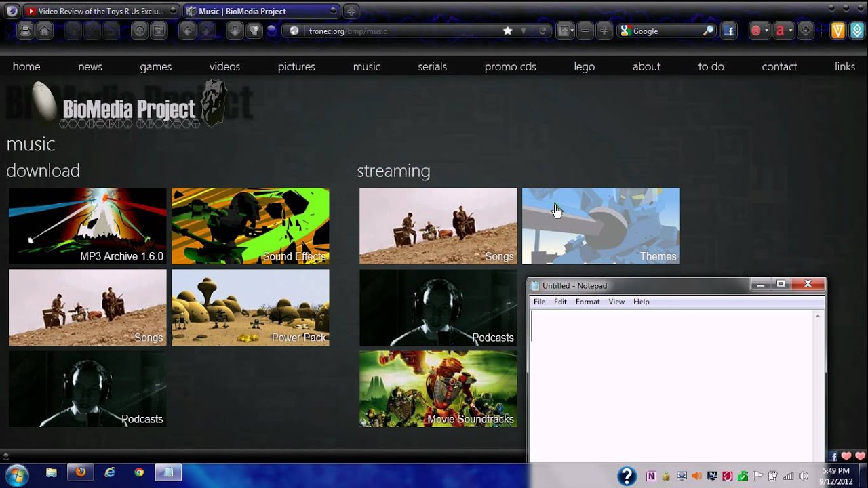Switch to Firefox on the taskbar
This screenshot has height=488, width=868.
[x=81, y=472]
